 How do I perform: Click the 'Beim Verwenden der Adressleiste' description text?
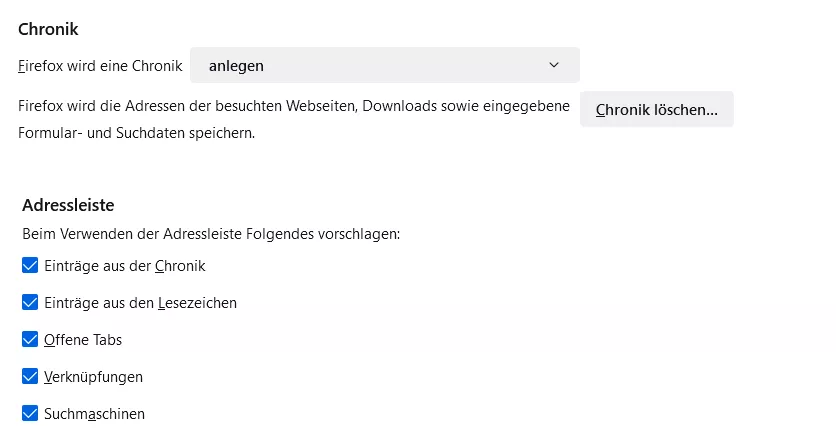pos(210,234)
